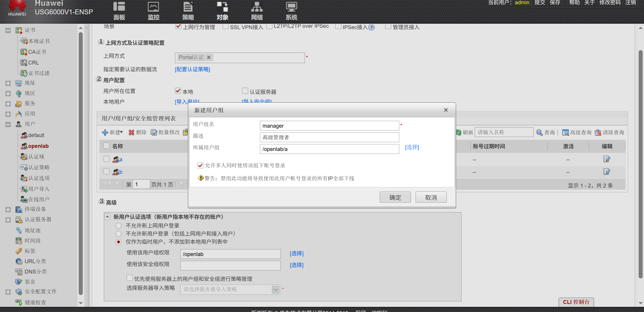644x312 pixels.
Task: Select radio 不允许新上网用户登录
Action: click(119, 226)
